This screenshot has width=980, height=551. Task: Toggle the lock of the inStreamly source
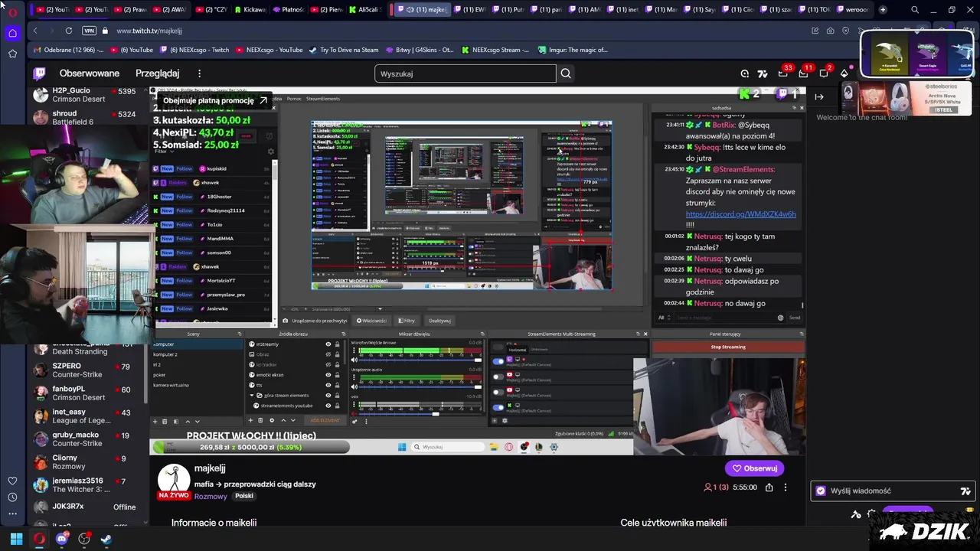(x=337, y=344)
